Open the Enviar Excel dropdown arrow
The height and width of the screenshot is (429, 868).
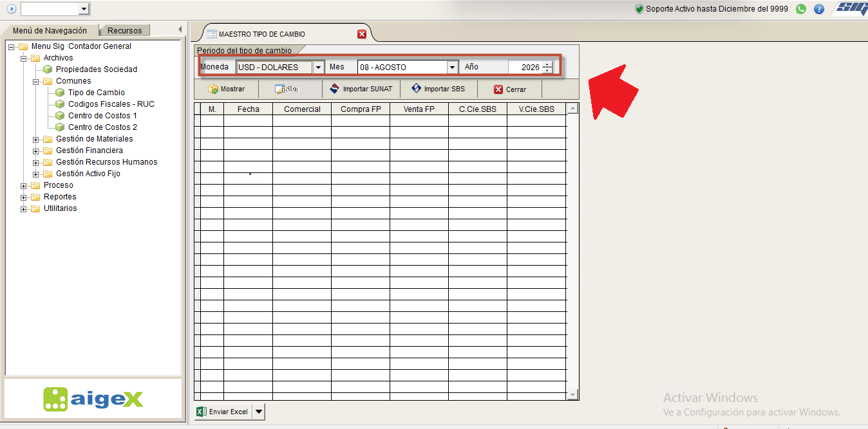258,412
